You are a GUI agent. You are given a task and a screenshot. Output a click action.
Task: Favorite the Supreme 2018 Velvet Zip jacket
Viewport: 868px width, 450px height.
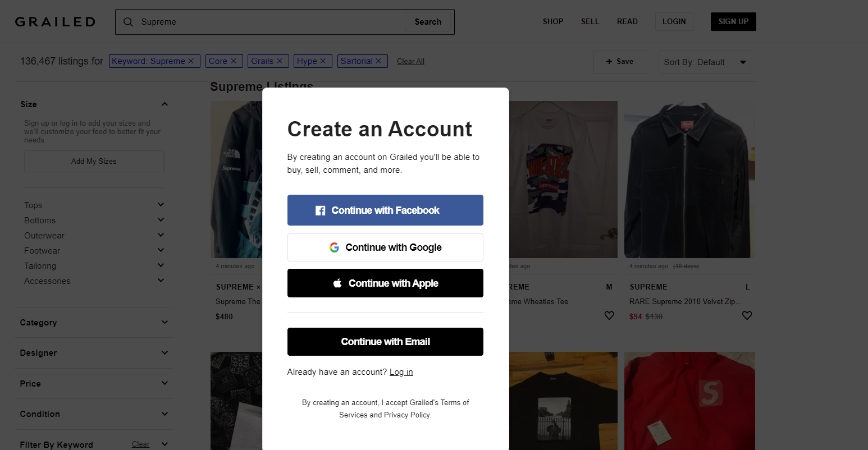(x=747, y=315)
